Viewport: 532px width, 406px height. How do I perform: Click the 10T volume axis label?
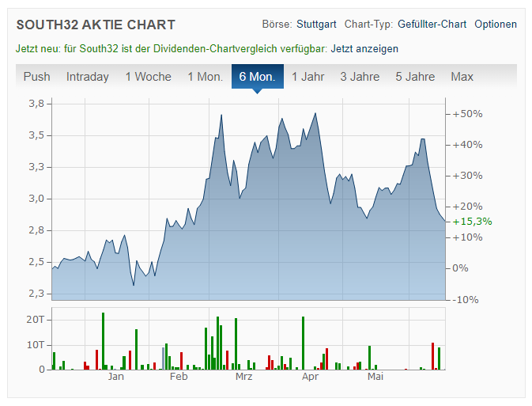pos(36,345)
